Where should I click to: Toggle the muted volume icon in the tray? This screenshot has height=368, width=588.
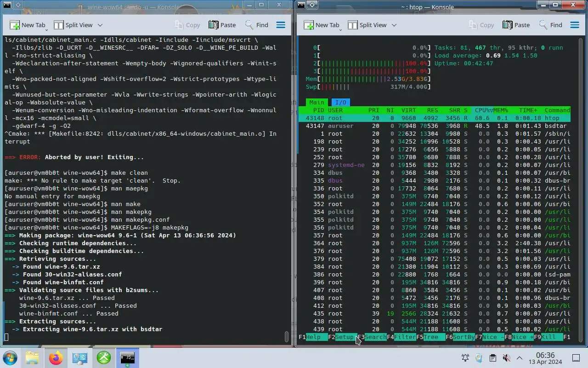coord(506,358)
